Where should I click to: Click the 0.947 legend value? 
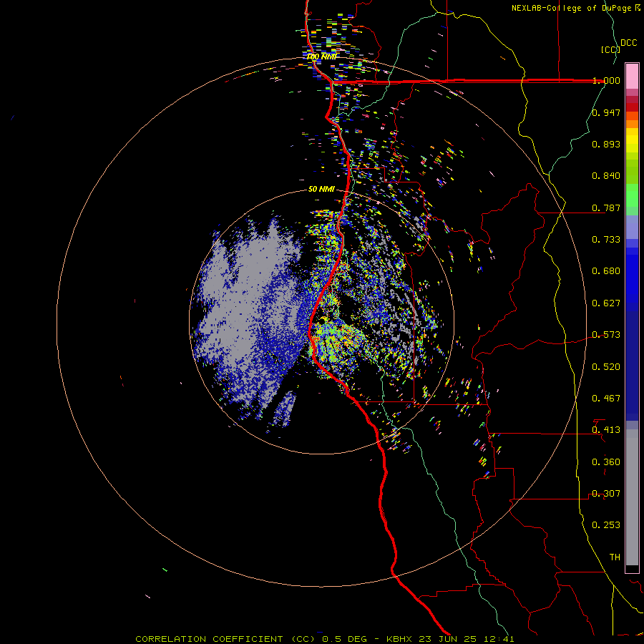click(x=606, y=112)
